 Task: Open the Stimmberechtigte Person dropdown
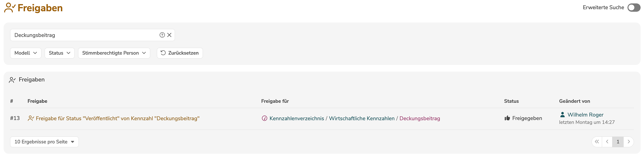click(x=114, y=53)
